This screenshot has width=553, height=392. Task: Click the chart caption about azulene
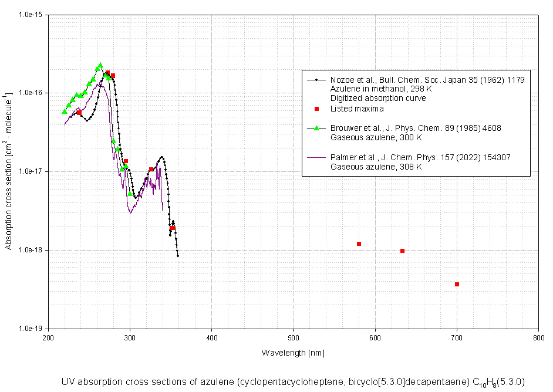point(293,382)
